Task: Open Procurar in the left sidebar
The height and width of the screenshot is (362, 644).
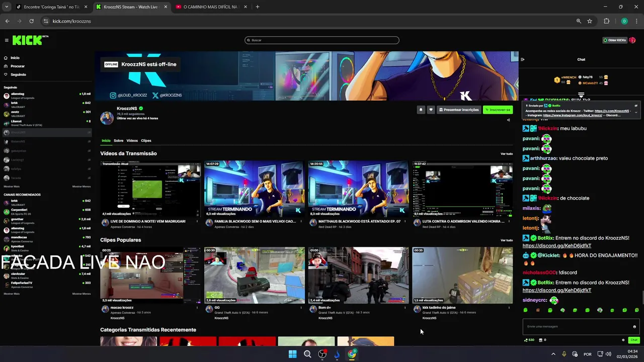Action: click(x=17, y=66)
